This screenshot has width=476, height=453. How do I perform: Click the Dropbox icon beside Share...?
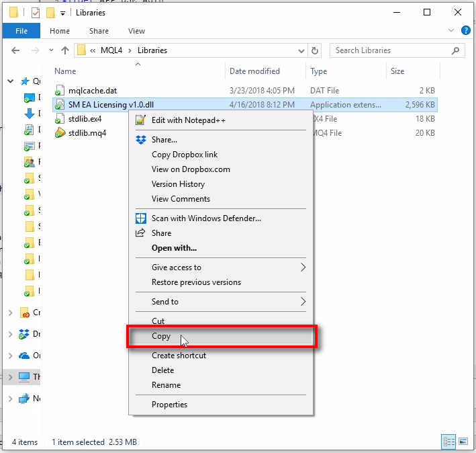click(141, 140)
